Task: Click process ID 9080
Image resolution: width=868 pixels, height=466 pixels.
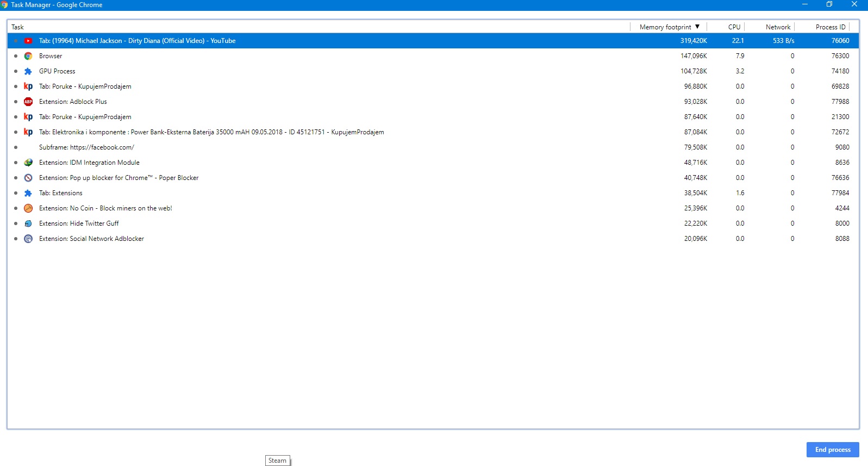Action: pos(842,147)
